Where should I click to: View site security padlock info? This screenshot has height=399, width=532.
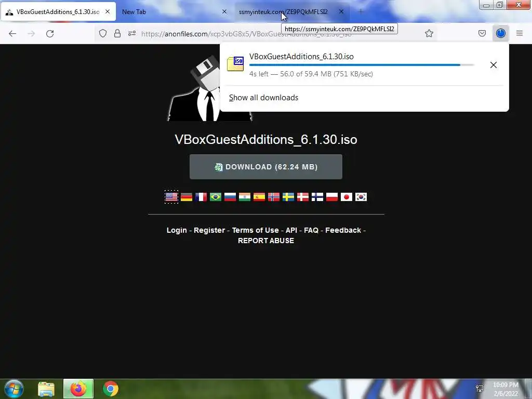tap(117, 33)
